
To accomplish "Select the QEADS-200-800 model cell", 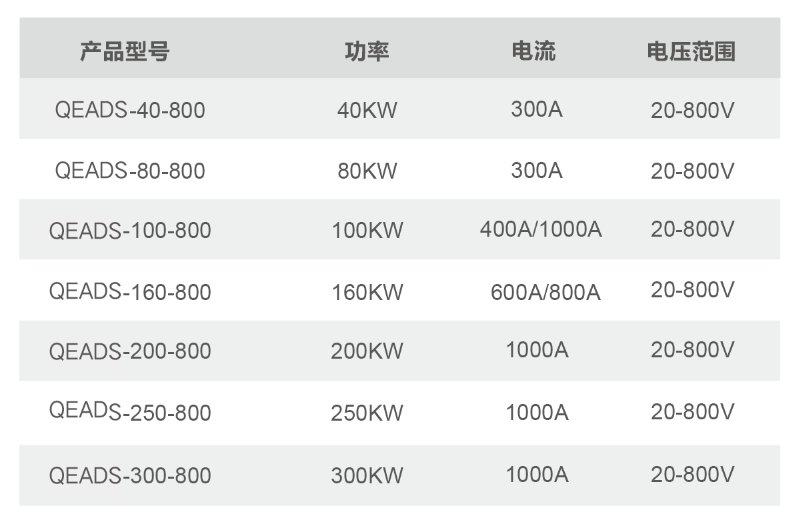I will tap(130, 352).
